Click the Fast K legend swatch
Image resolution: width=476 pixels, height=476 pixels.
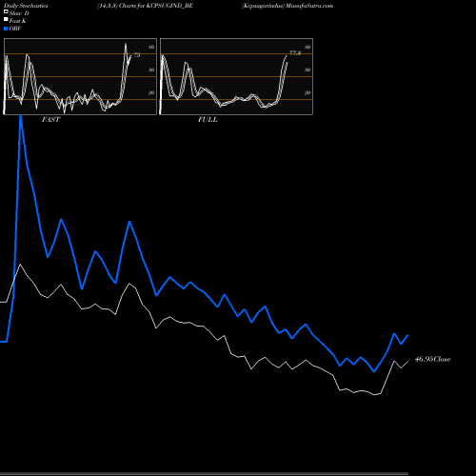6,19
